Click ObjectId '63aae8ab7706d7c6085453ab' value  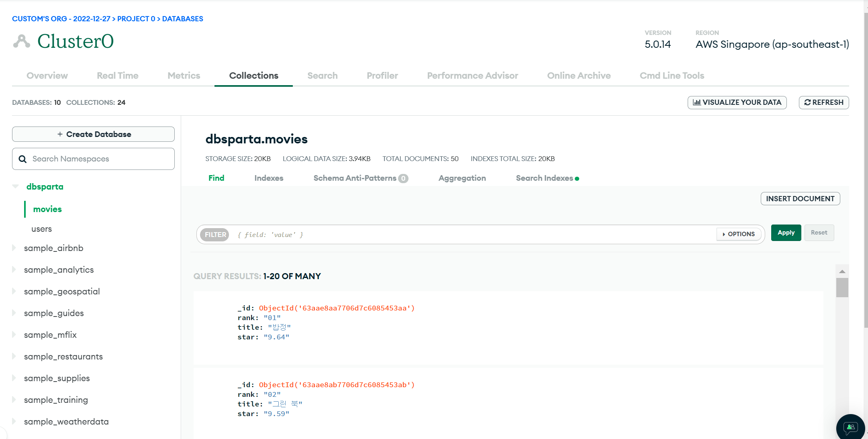coord(337,385)
